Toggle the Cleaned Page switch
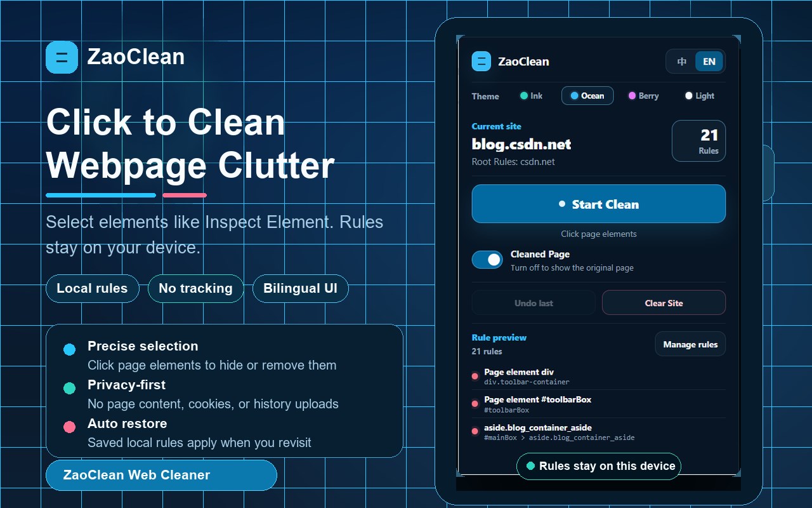This screenshot has width=812, height=508. pyautogui.click(x=487, y=260)
